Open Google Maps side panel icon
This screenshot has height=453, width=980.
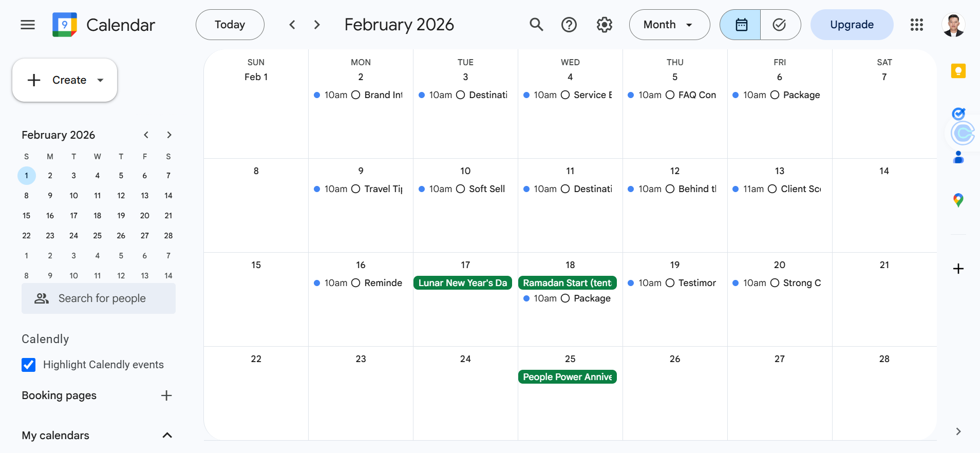958,200
